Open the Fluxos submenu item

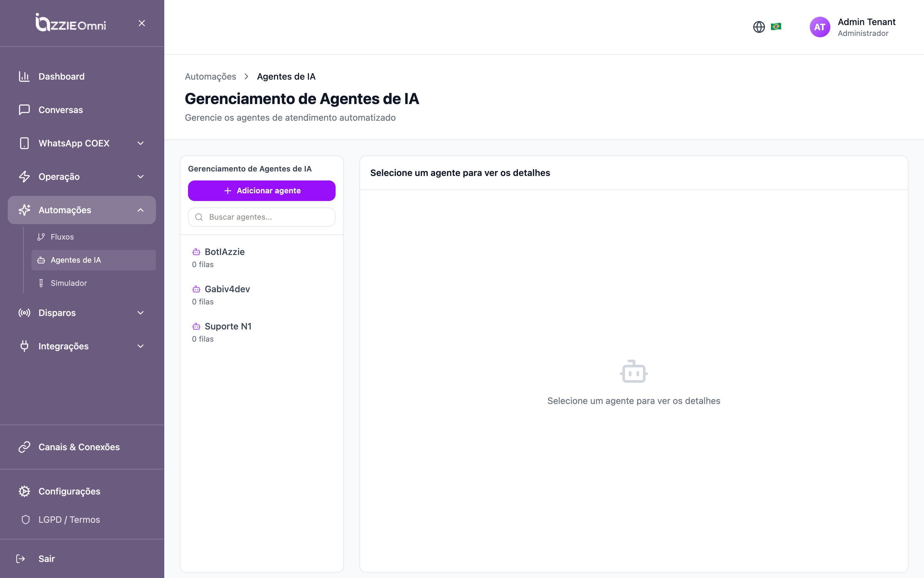[x=94, y=237]
